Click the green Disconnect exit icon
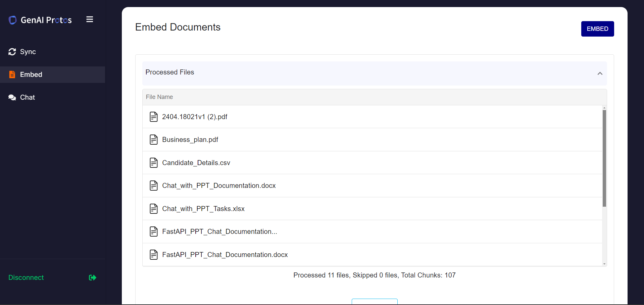The image size is (644, 305). (93, 277)
